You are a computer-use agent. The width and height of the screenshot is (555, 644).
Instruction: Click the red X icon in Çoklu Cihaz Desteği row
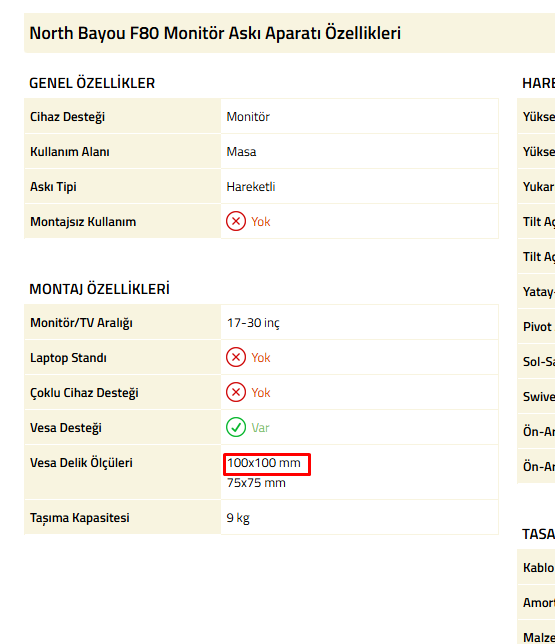[236, 392]
